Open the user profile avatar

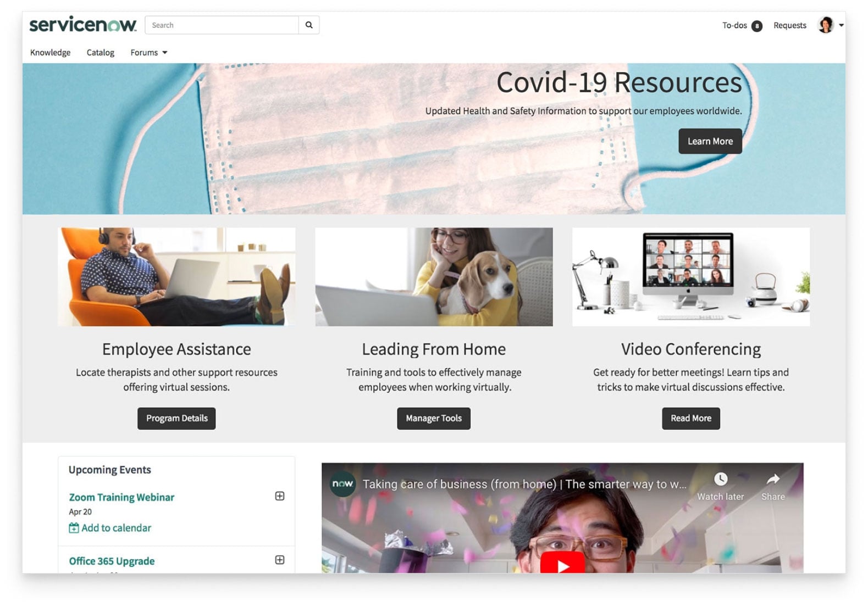pos(825,25)
